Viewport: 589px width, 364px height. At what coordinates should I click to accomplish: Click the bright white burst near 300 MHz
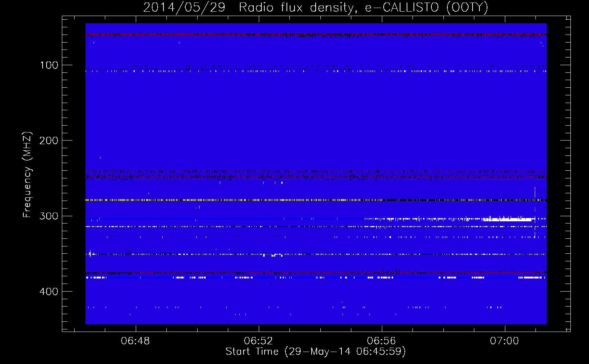tap(507, 219)
